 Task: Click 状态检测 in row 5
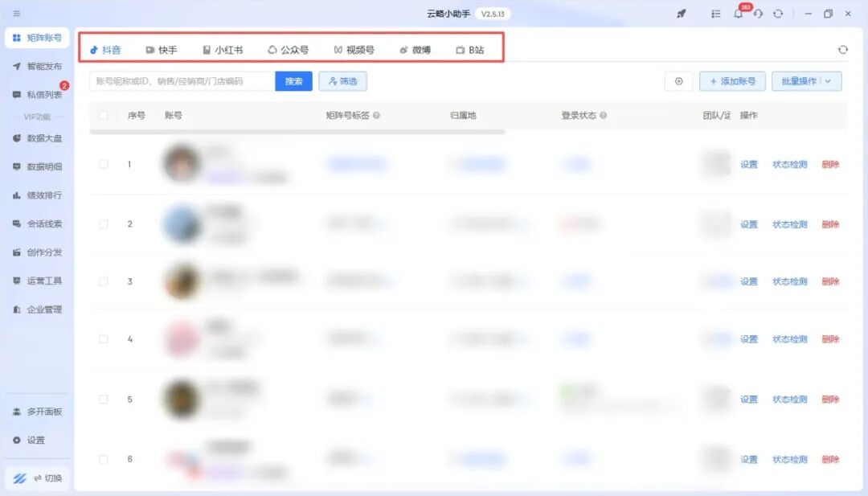[x=789, y=399]
